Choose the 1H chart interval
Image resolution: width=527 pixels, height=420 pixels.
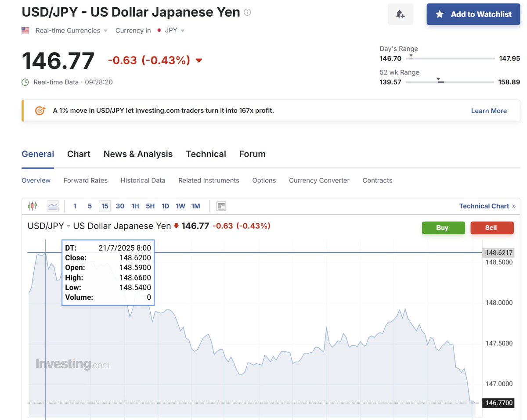pos(135,206)
